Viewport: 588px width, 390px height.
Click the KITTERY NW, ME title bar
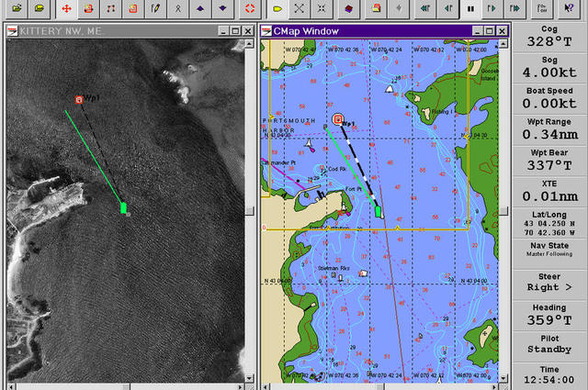point(130,31)
